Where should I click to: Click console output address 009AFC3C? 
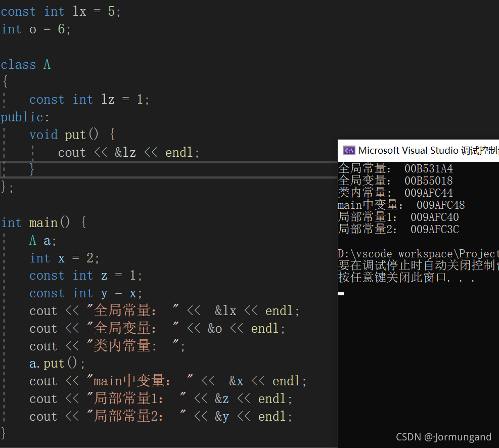(x=435, y=229)
